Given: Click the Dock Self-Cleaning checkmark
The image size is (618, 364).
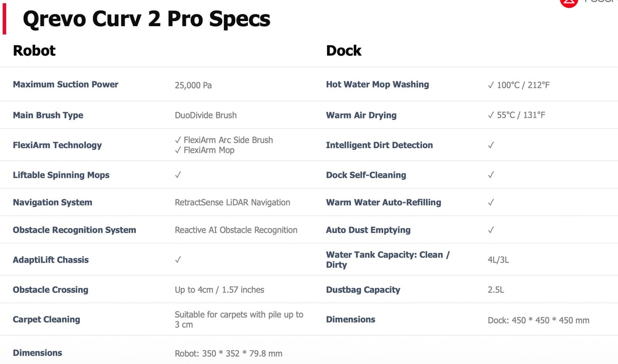Looking at the screenshot, I should pos(491,175).
